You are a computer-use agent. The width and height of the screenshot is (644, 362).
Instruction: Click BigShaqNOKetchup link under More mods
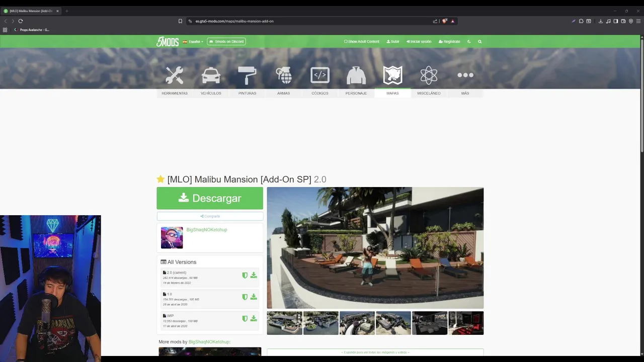[x=209, y=342]
